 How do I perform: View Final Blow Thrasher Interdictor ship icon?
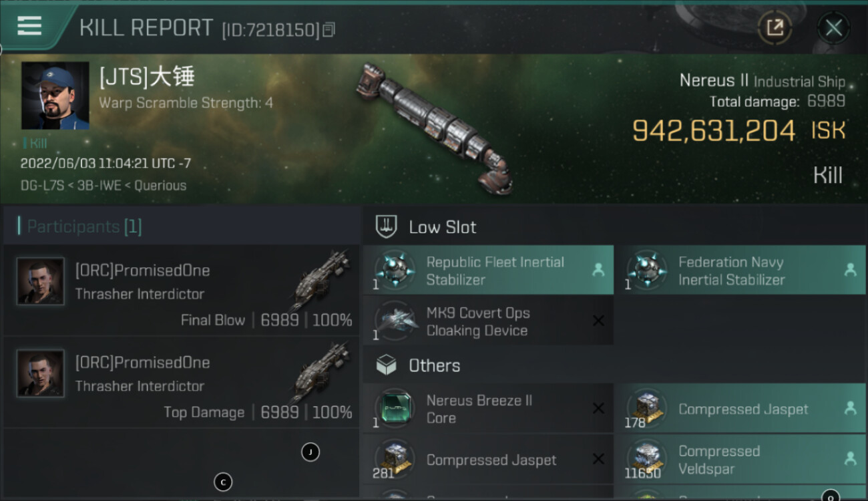point(320,279)
